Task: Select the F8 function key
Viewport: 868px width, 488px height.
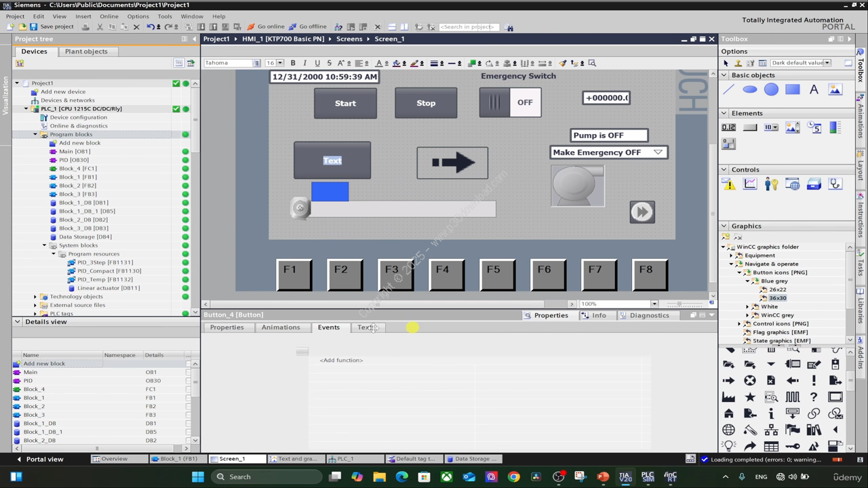Action: [x=650, y=274]
